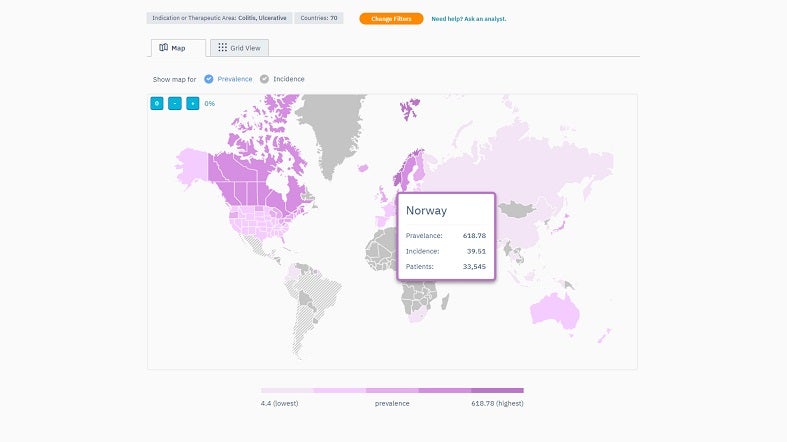Select the Prevalence radio option
The image size is (787, 442).
click(209, 79)
